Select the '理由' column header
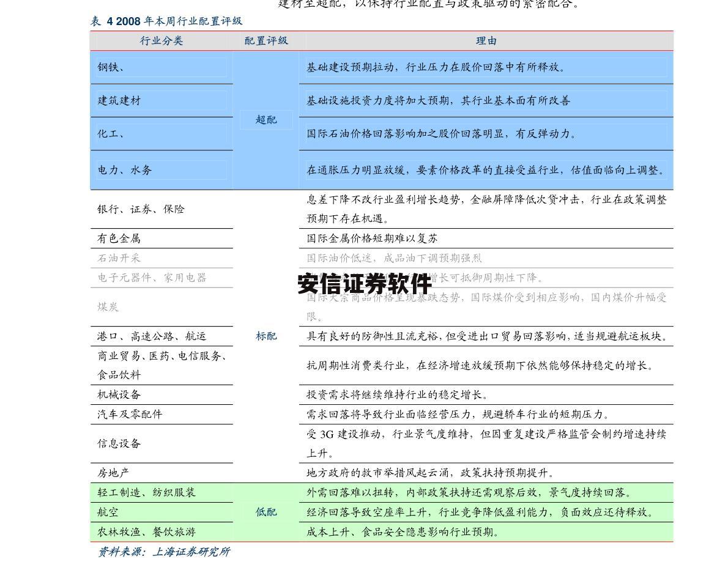Viewport: 728px width, 570px height. click(486, 41)
